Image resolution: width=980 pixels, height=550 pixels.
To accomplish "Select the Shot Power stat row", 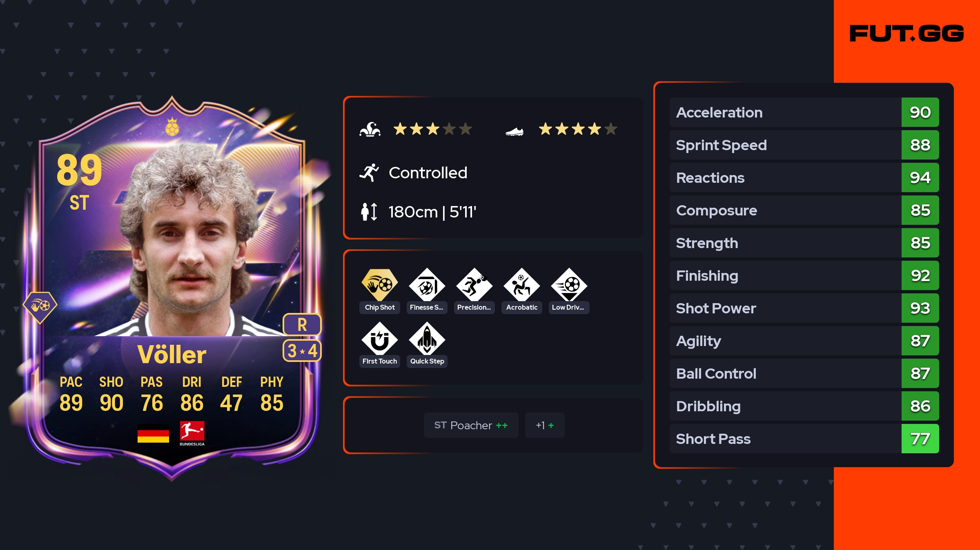I will click(804, 308).
